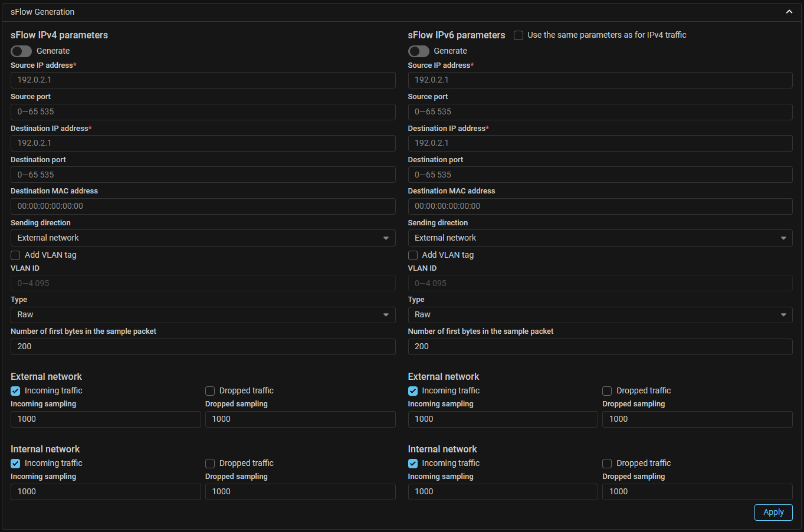The height and width of the screenshot is (532, 804).
Task: Check 'Use the same parameters as for IPv4 traffic'
Action: [519, 35]
